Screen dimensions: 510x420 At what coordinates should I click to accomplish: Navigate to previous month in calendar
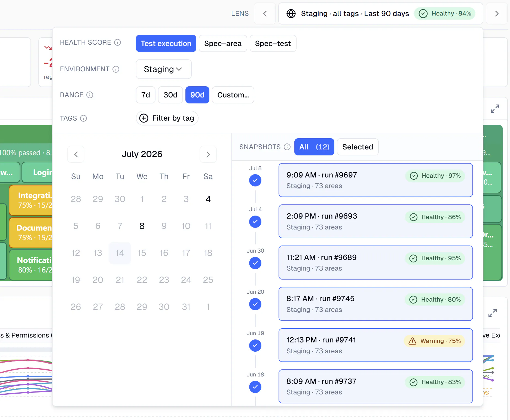(x=76, y=154)
